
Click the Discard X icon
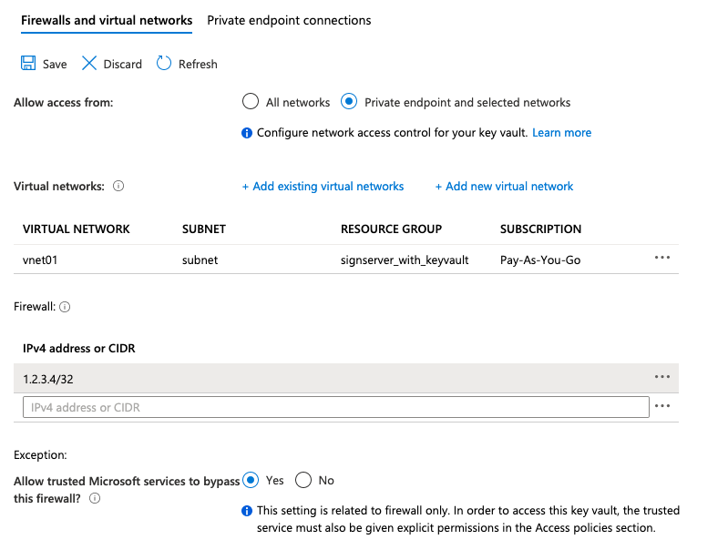pos(89,64)
